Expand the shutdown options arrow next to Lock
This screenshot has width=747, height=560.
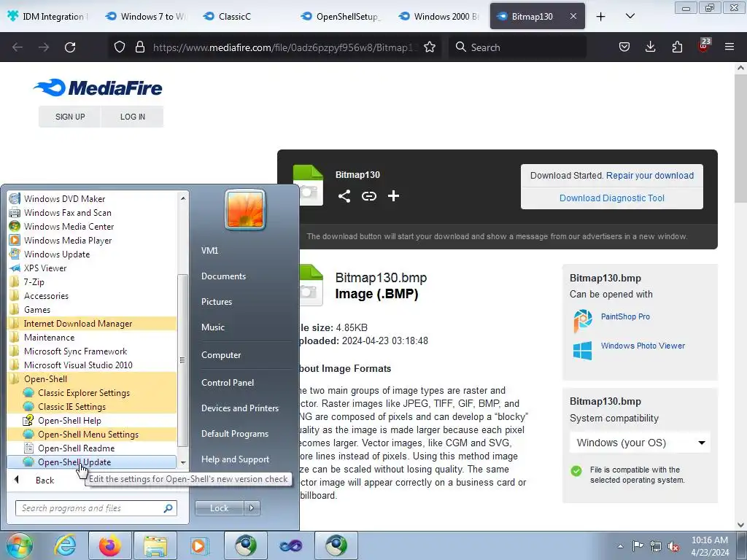point(252,508)
